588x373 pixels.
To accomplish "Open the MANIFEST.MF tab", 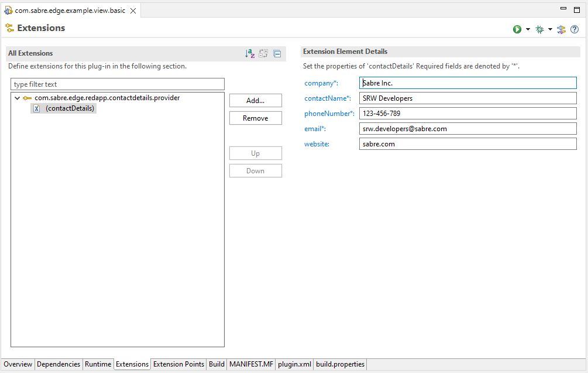I will (x=251, y=364).
